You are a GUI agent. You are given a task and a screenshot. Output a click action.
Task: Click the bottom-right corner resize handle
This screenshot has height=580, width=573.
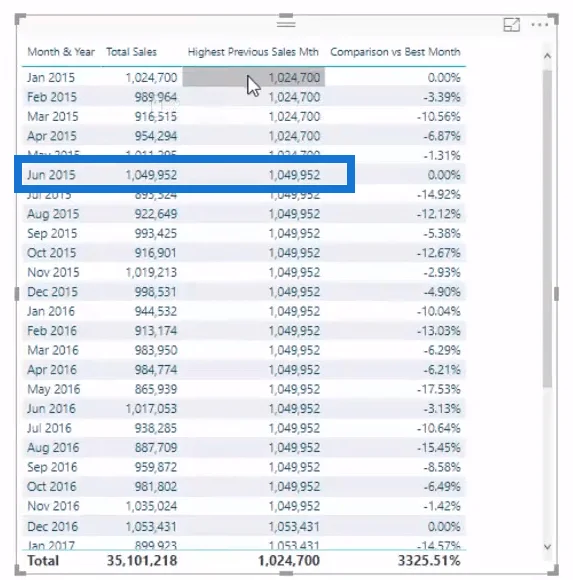553,570
